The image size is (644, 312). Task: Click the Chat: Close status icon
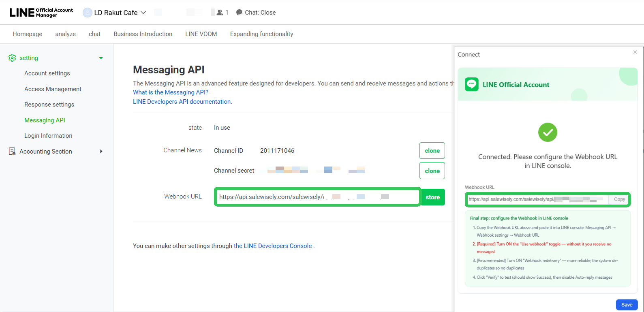[x=239, y=13]
